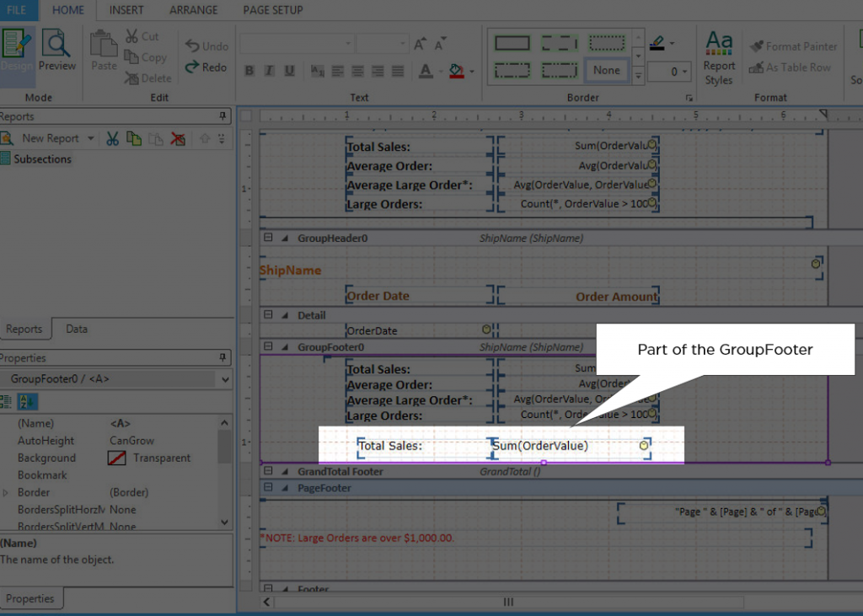Select the dashed border style
Screen dimensions: 863x616
coord(560,43)
